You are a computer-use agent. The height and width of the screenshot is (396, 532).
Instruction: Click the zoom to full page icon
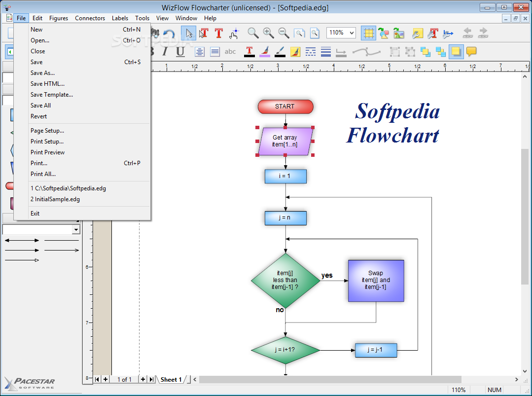[x=315, y=33]
